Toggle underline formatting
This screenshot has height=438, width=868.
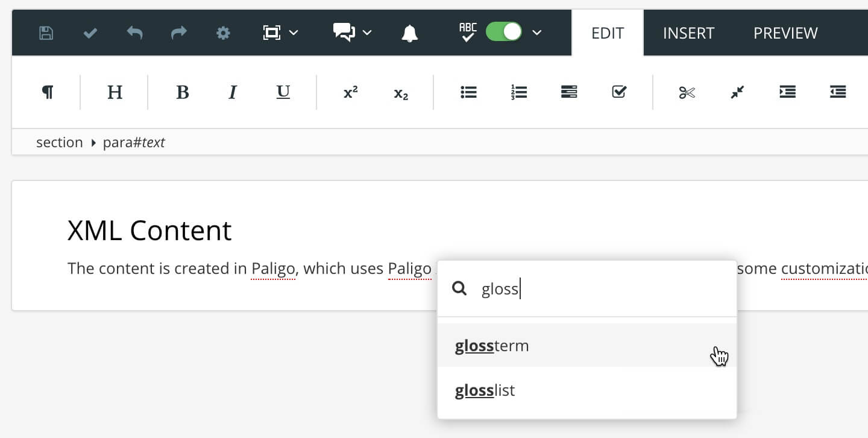pyautogui.click(x=282, y=92)
